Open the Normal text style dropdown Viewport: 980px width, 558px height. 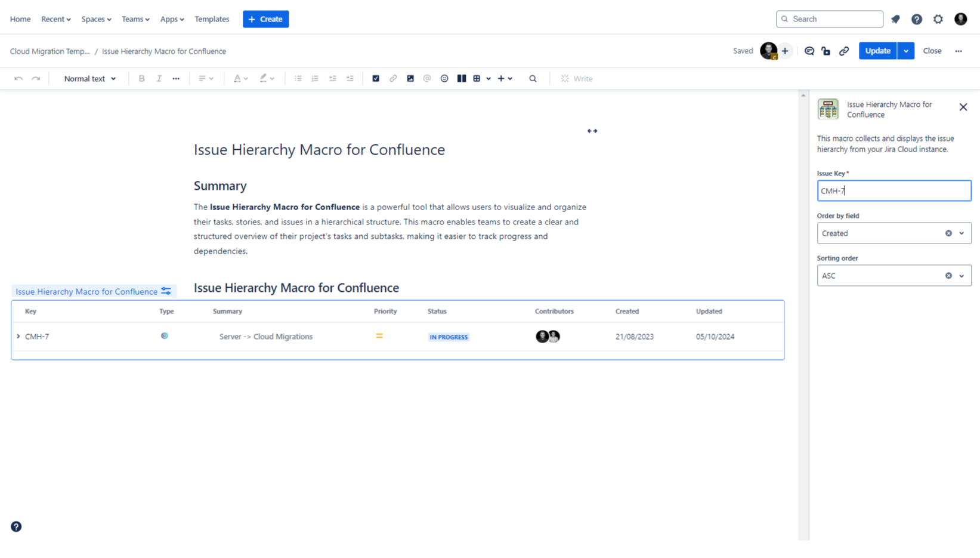(89, 78)
